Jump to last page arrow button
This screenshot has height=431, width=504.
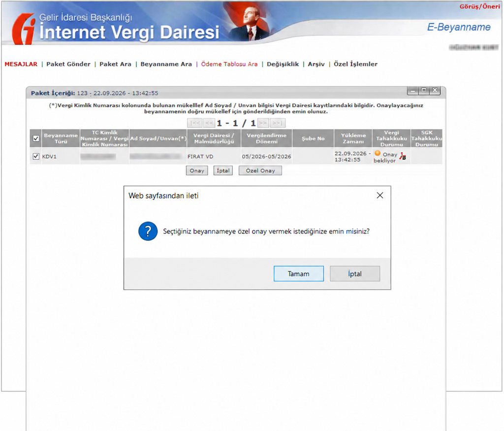coord(278,123)
